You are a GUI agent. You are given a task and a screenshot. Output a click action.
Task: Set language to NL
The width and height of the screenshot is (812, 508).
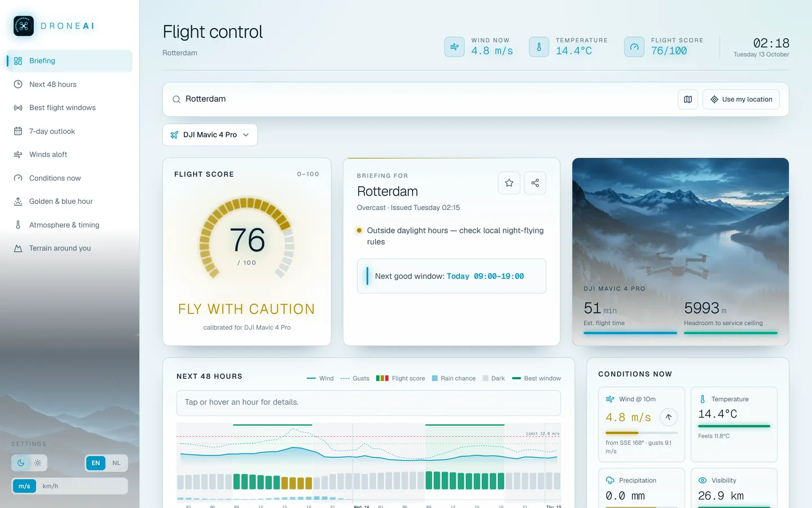[116, 463]
